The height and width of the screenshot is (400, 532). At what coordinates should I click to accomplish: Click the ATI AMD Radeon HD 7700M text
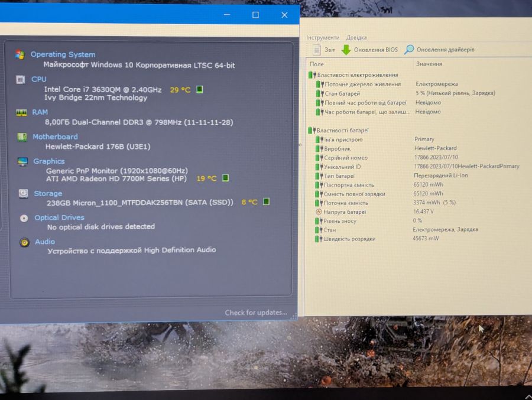coord(116,178)
